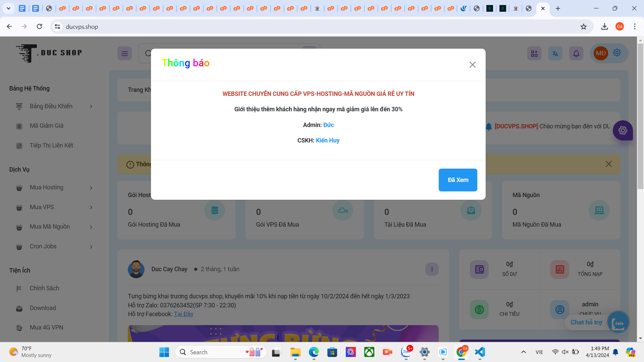The width and height of the screenshot is (644, 362).
Task: Open Tiếp Thị Liên Kết menu item
Action: pyautogui.click(x=51, y=145)
